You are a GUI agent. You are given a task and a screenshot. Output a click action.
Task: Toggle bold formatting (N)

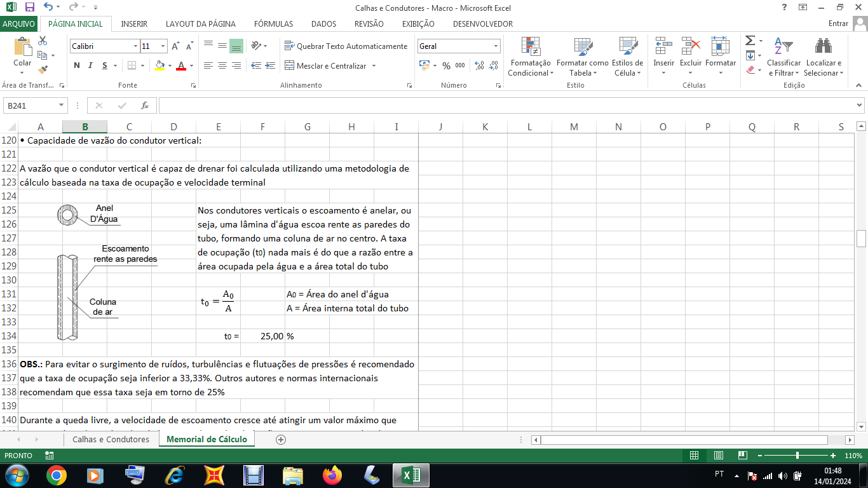pyautogui.click(x=77, y=65)
